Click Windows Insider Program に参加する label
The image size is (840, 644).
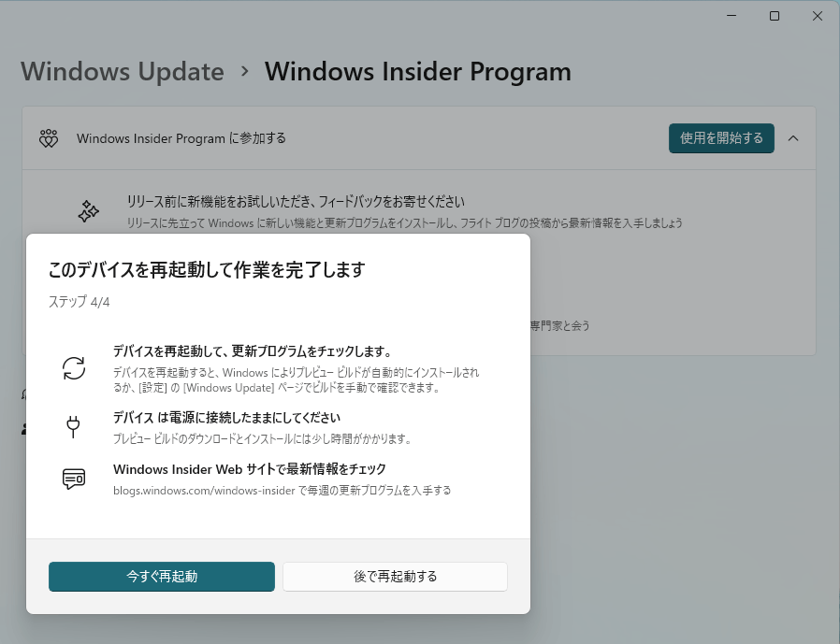(181, 138)
